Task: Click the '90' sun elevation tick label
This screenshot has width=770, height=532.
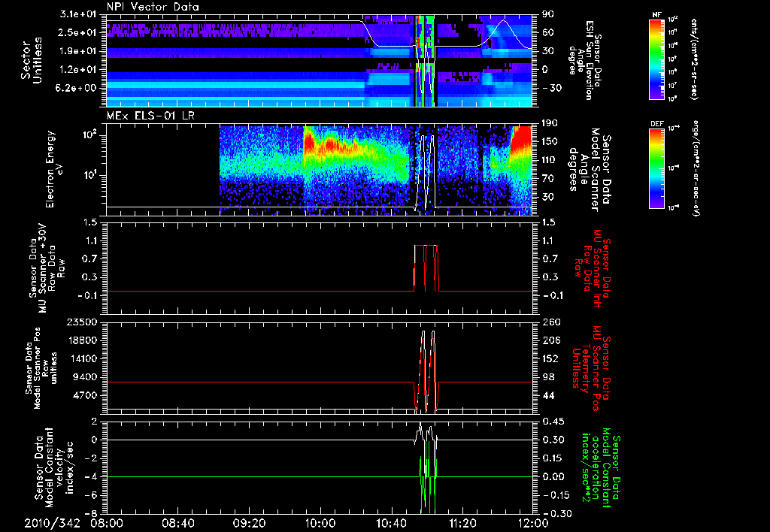Action: pos(547,14)
